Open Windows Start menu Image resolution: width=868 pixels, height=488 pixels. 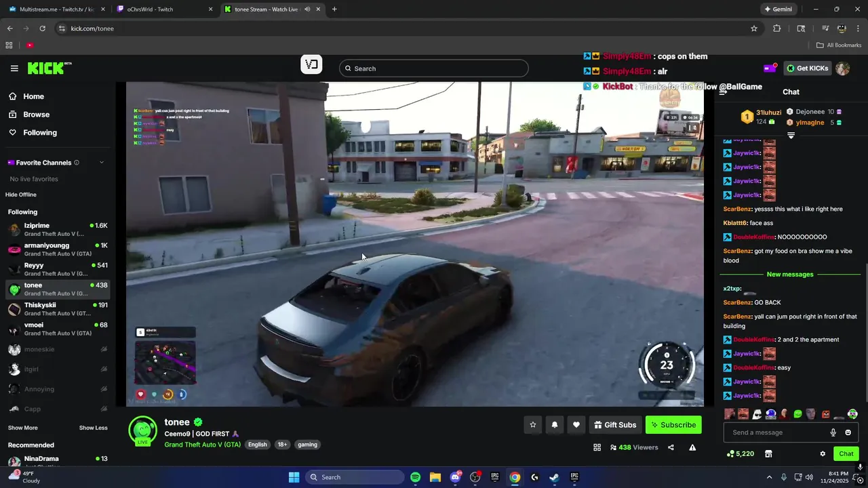click(x=294, y=477)
